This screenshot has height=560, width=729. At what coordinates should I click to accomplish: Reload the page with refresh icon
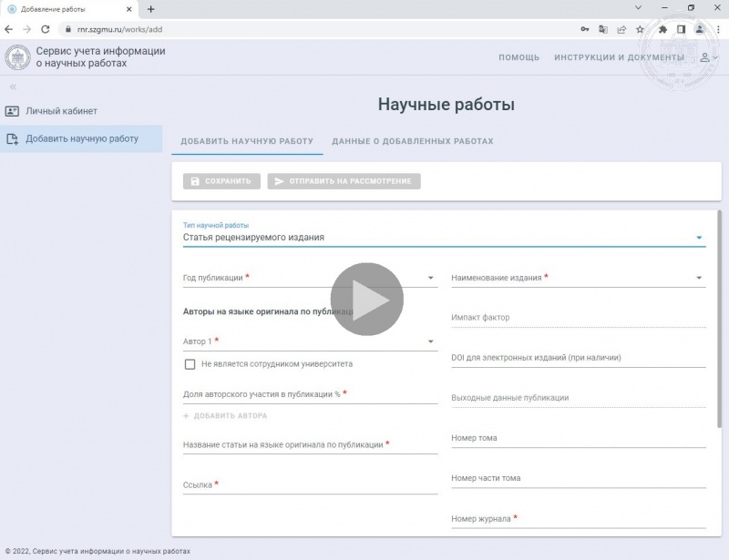[45, 29]
